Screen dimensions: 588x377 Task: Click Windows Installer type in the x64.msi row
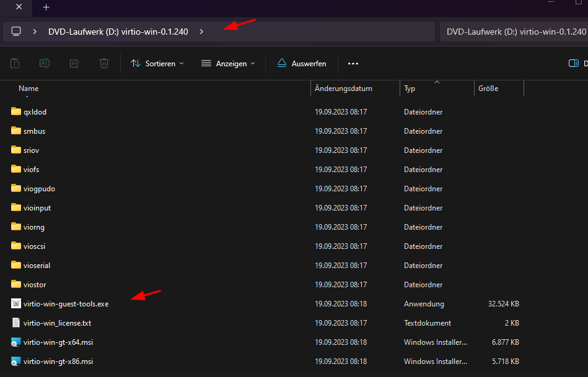(436, 342)
